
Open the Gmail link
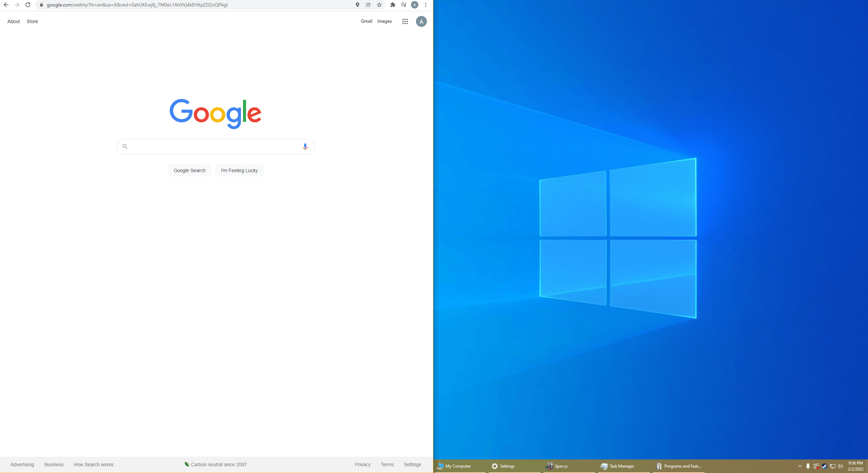click(366, 21)
